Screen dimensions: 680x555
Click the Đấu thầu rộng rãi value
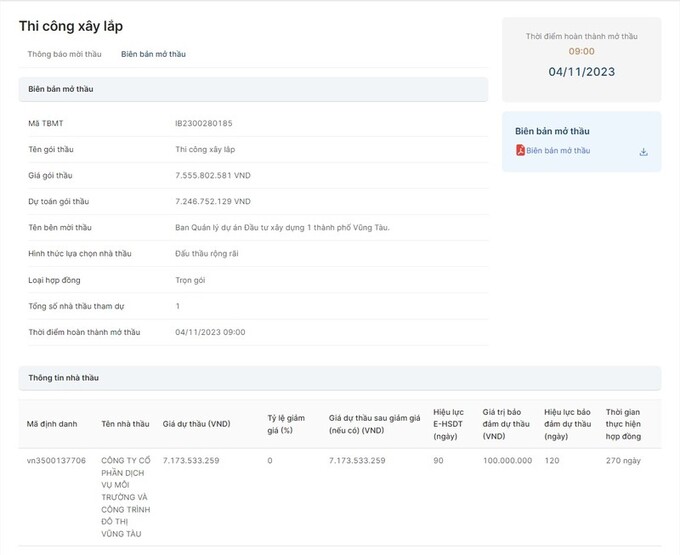pos(207,254)
